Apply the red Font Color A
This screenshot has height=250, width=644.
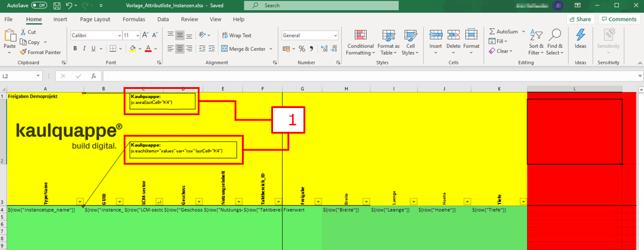[x=148, y=48]
